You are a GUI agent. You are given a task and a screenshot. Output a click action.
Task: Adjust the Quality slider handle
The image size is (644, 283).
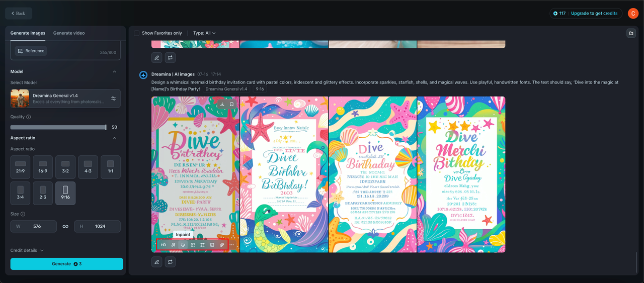pyautogui.click(x=106, y=127)
